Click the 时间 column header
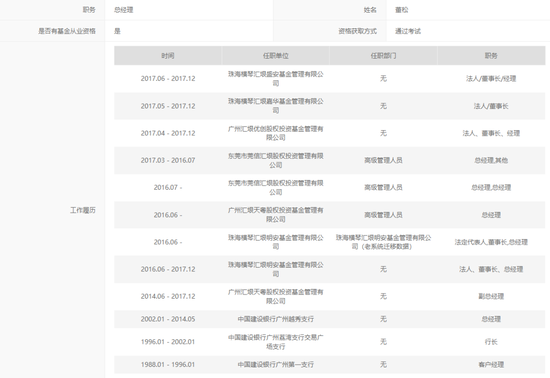The width and height of the screenshot is (550, 378). [x=168, y=56]
